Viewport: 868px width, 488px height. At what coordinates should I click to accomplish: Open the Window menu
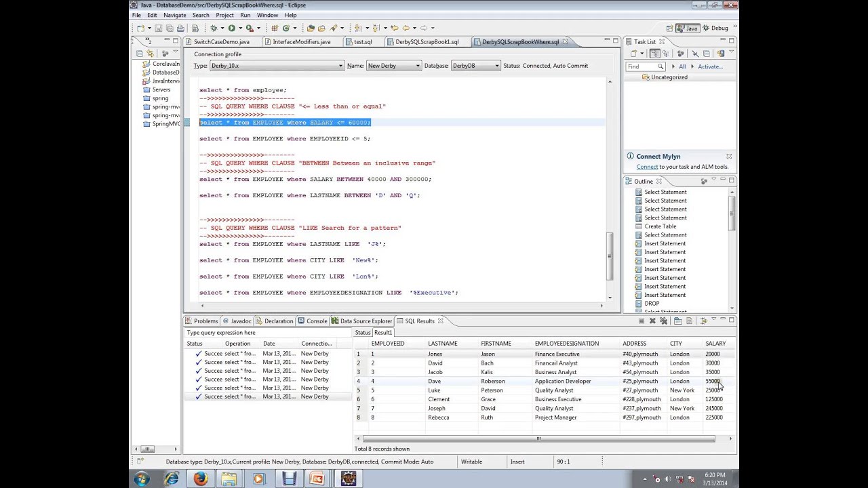pyautogui.click(x=267, y=15)
